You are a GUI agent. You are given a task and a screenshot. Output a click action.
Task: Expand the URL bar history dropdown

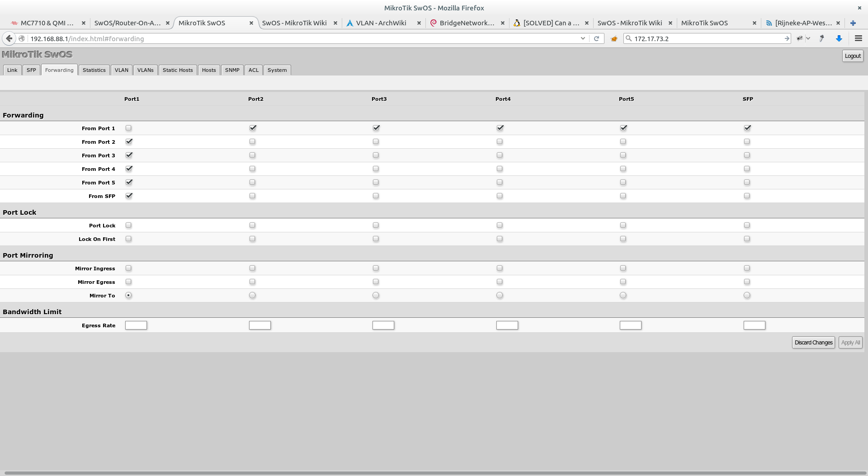583,39
